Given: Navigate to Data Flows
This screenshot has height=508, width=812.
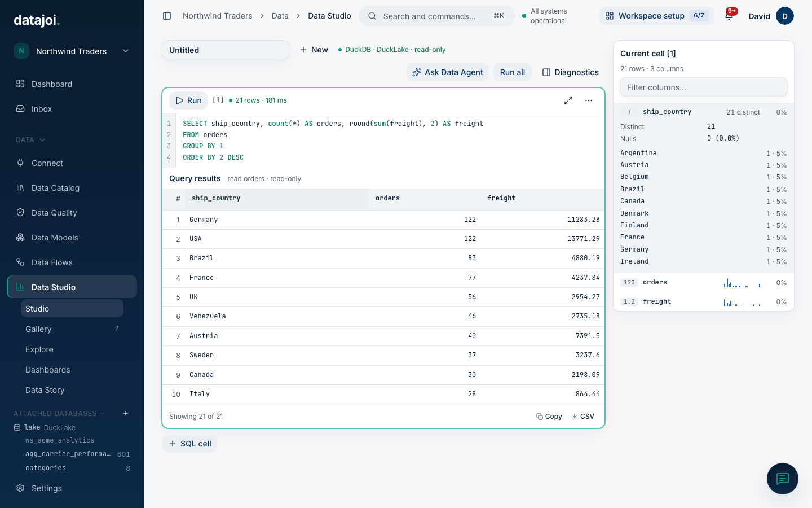Looking at the screenshot, I should point(72,262).
